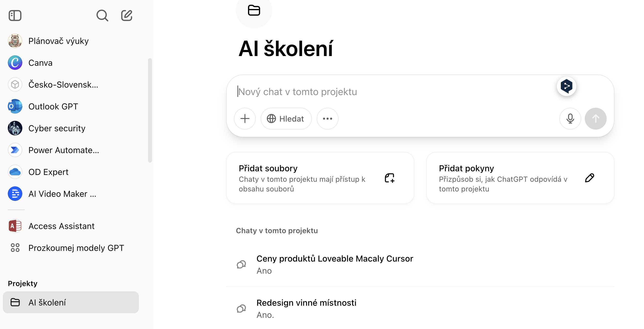Open the Přidat soubory card

pyautogui.click(x=320, y=178)
